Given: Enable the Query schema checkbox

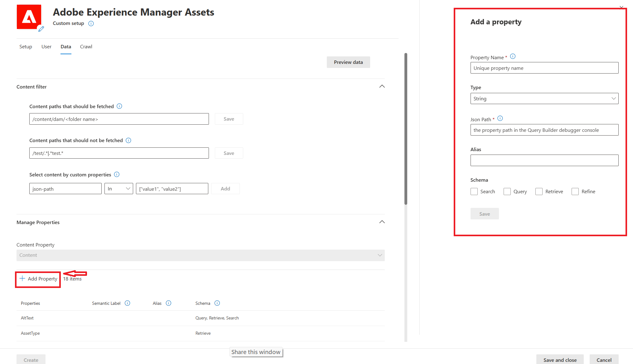Looking at the screenshot, I should [507, 191].
